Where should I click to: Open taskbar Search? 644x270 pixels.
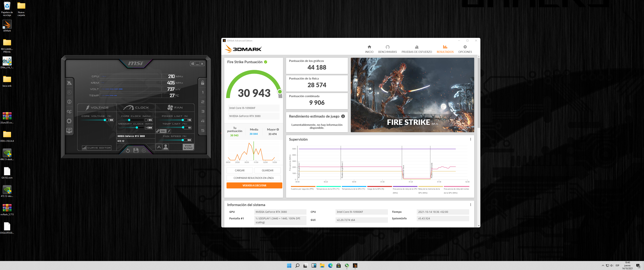[x=297, y=265]
